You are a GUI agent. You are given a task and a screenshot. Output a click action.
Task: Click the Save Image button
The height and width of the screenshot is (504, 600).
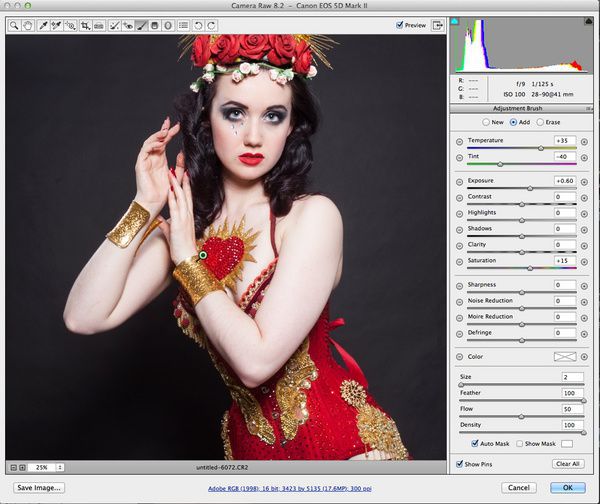39,487
